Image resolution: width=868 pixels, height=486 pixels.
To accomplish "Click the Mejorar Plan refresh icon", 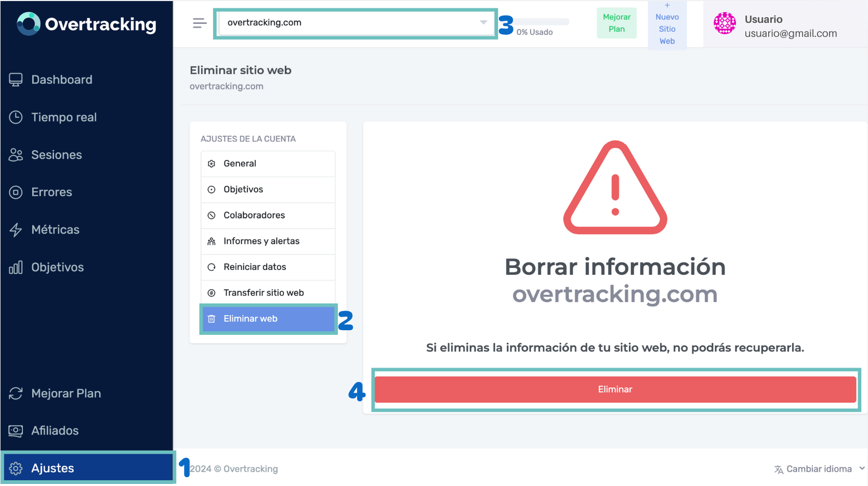I will coord(16,394).
